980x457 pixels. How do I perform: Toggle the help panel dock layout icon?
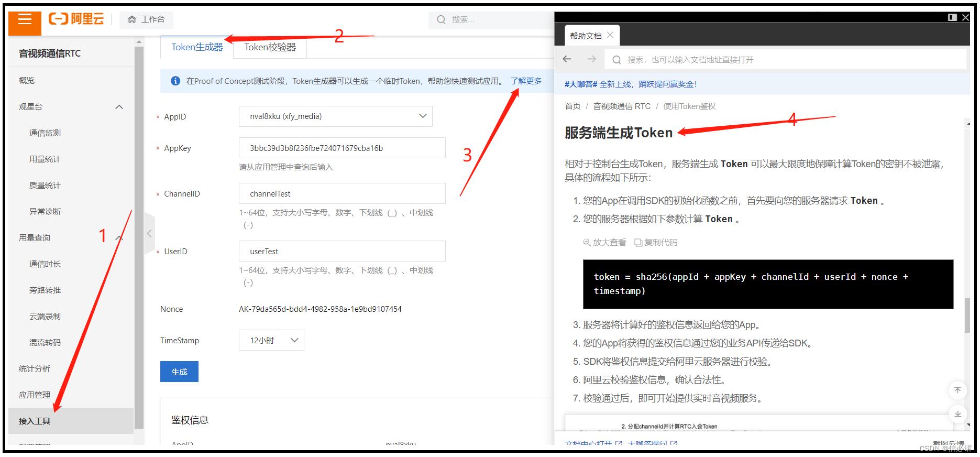coord(952,17)
